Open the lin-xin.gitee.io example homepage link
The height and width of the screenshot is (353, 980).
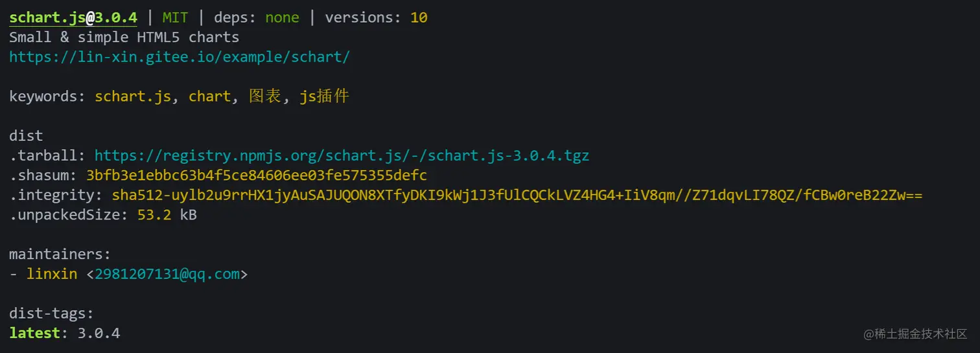[x=180, y=57]
